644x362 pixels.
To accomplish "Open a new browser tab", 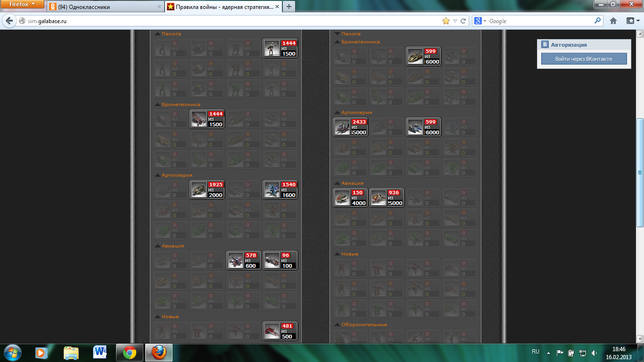I will pyautogui.click(x=289, y=7).
